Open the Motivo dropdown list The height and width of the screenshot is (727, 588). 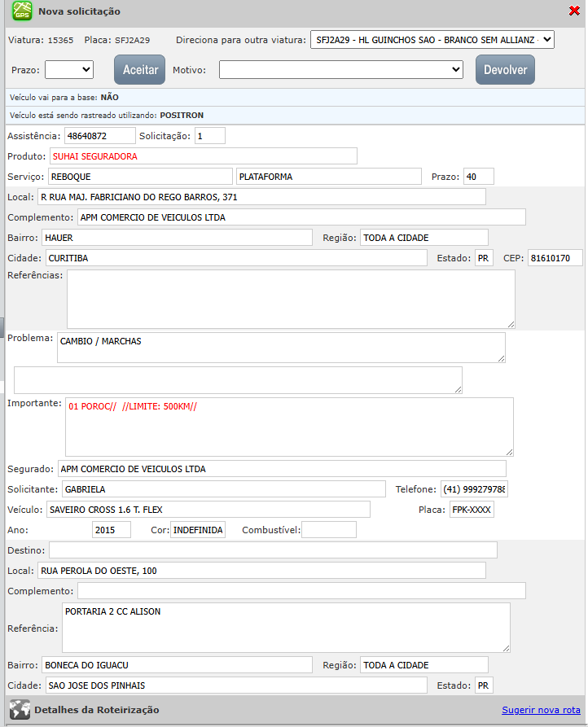pos(341,70)
